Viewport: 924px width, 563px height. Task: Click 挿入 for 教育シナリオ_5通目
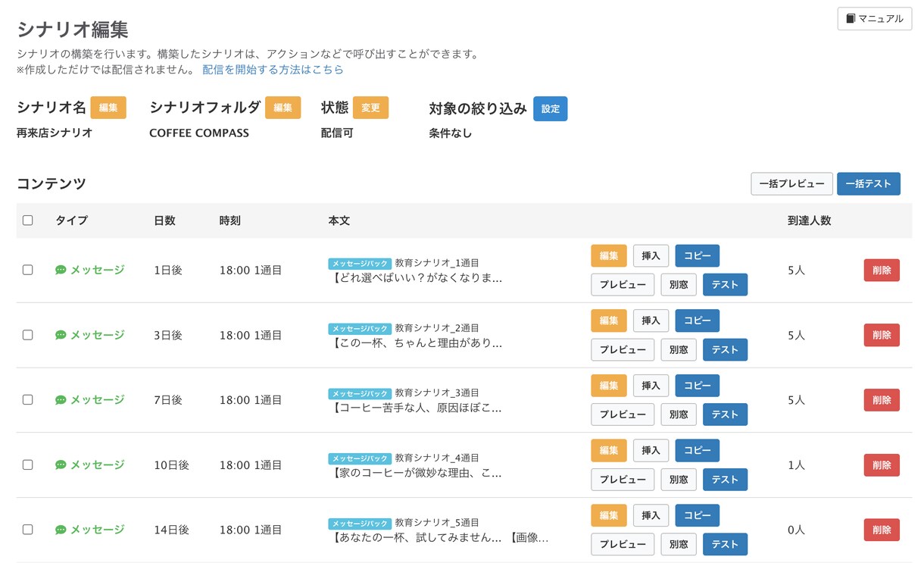click(651, 515)
